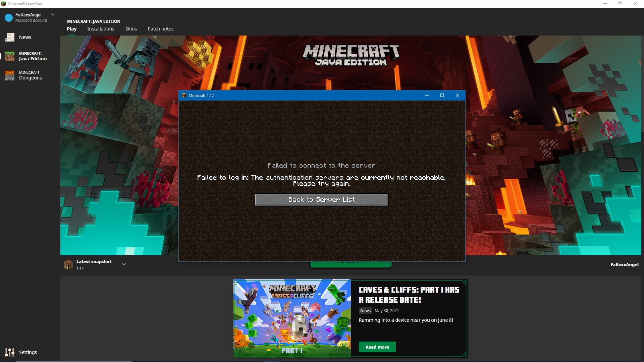Maximize the Minecraft 1.17 game window
Image resolution: width=644 pixels, height=362 pixels.
pos(442,96)
